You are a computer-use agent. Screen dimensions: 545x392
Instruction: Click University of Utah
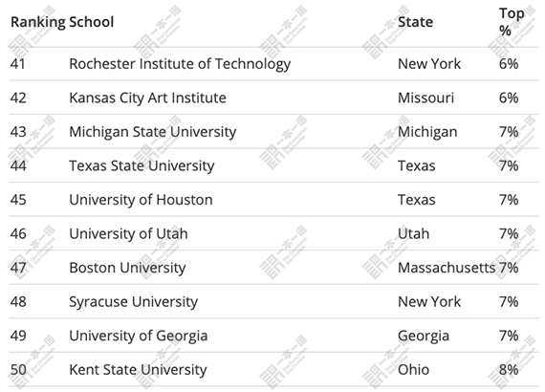[x=129, y=234]
